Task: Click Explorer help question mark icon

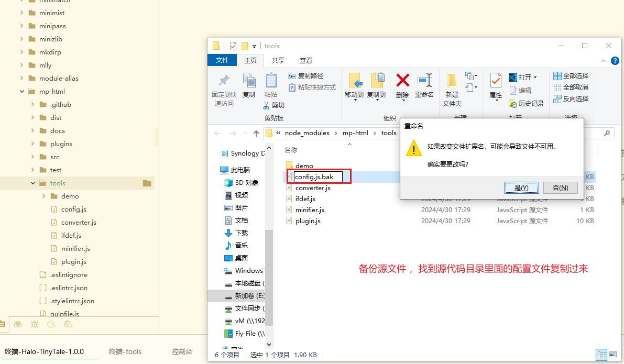Action: [x=615, y=61]
